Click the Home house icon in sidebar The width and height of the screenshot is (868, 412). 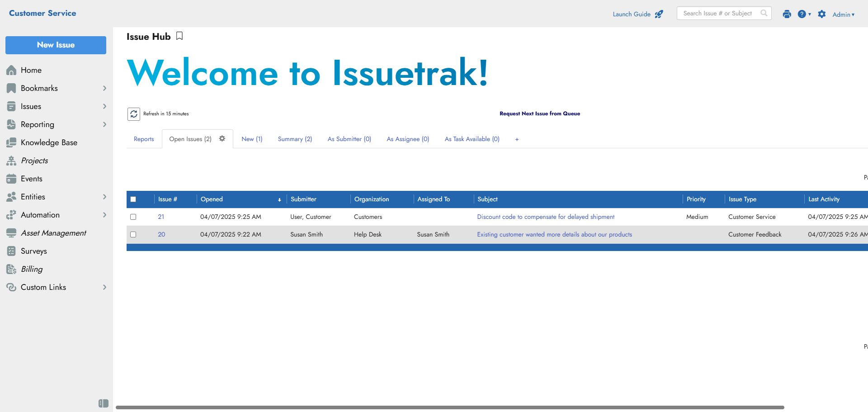[x=11, y=70]
